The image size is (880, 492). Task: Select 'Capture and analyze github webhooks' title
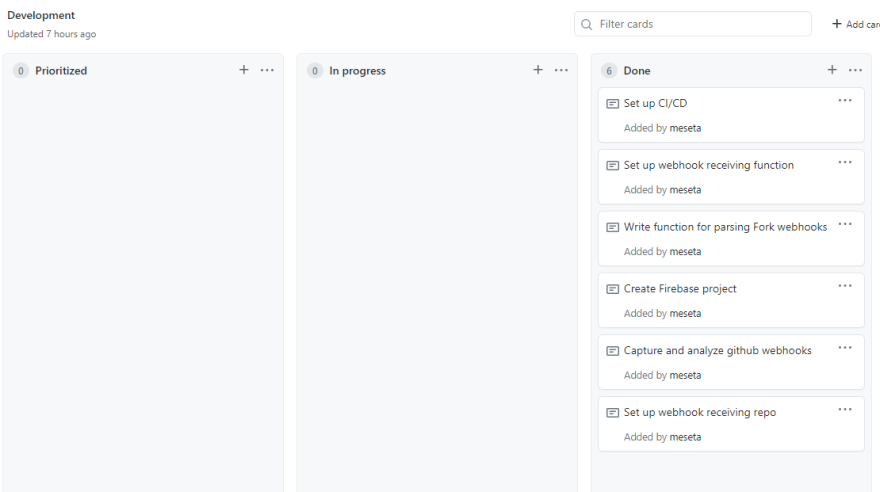tap(718, 350)
